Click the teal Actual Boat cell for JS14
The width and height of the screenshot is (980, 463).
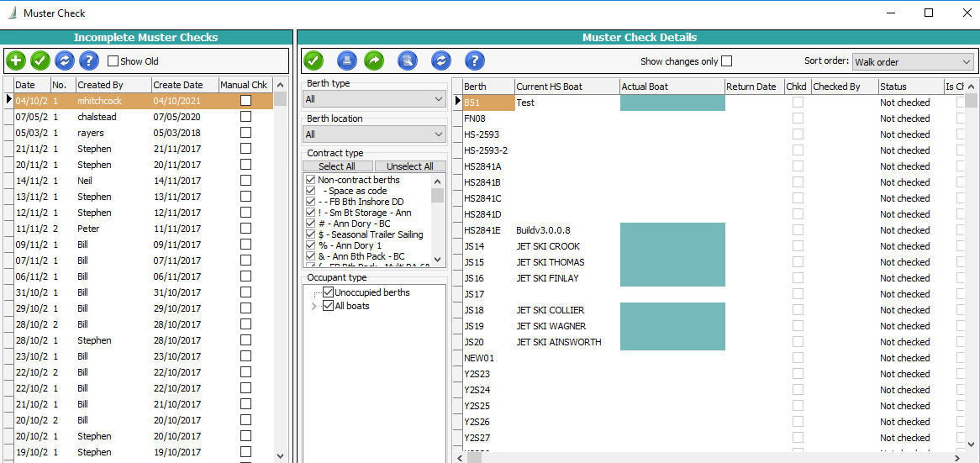pos(672,246)
